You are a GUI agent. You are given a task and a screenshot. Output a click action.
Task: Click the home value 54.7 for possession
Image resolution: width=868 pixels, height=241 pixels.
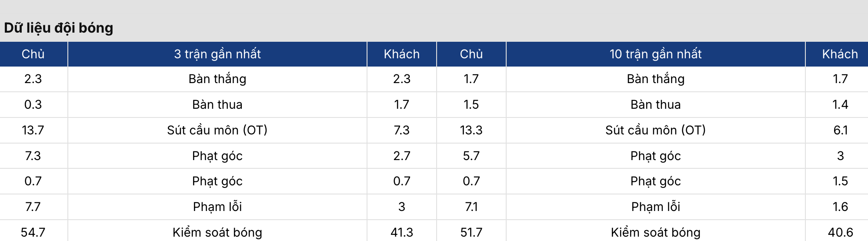pyautogui.click(x=33, y=232)
